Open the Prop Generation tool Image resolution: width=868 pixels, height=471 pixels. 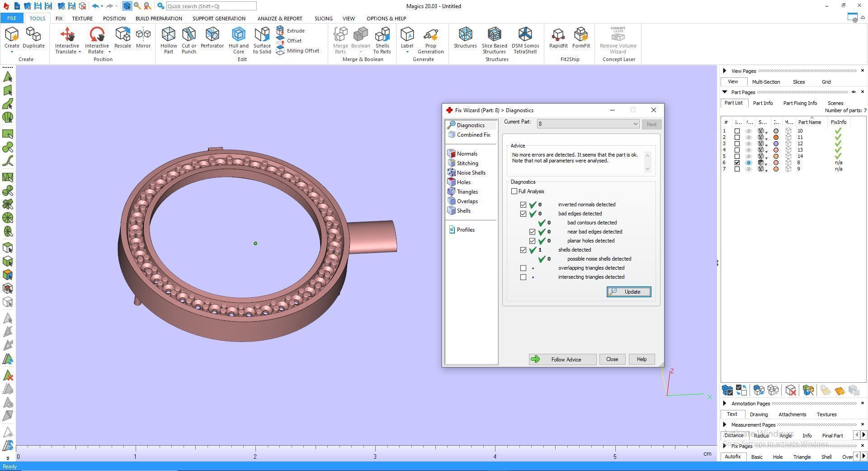(430, 40)
